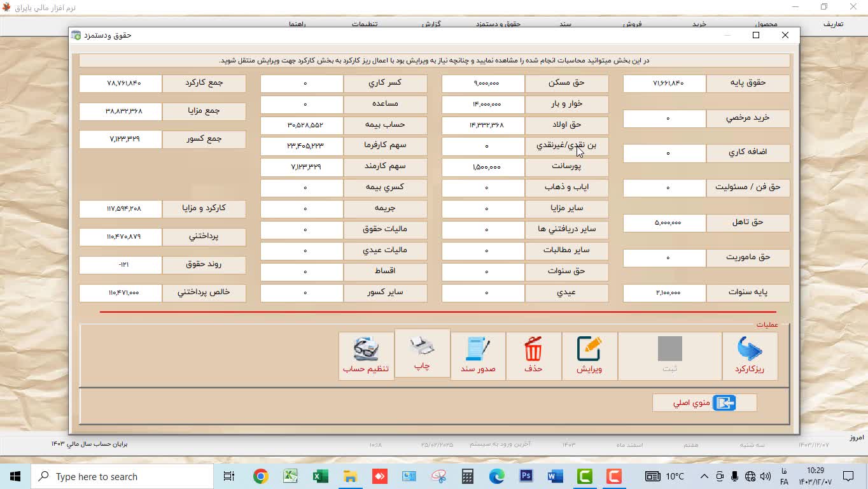
Task: Open the تعاریف menu
Action: click(x=833, y=24)
